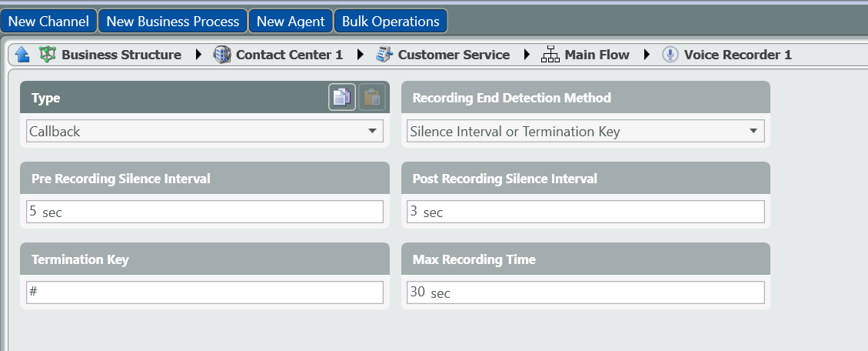Image resolution: width=868 pixels, height=351 pixels.
Task: Expand the arrow after Contact Center 1
Action: pos(361,55)
